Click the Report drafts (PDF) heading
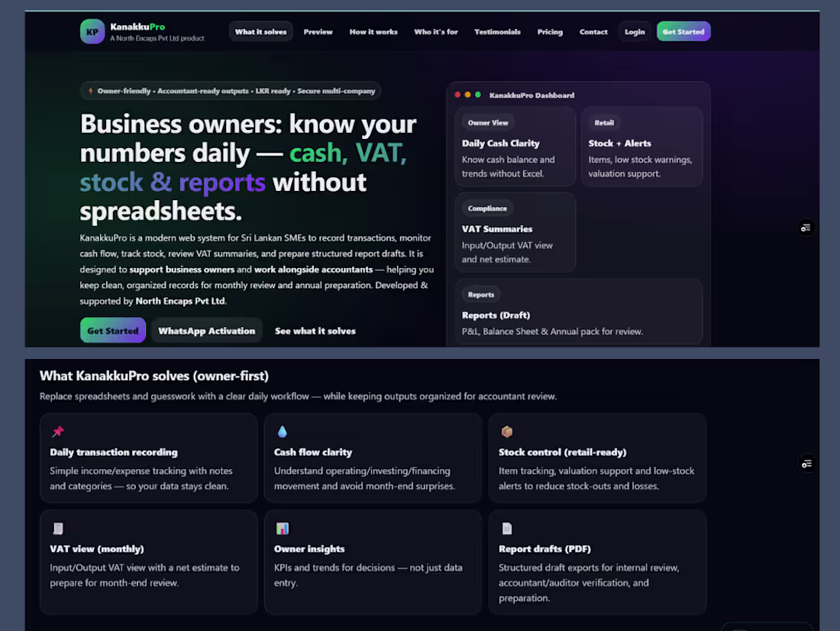 544,549
